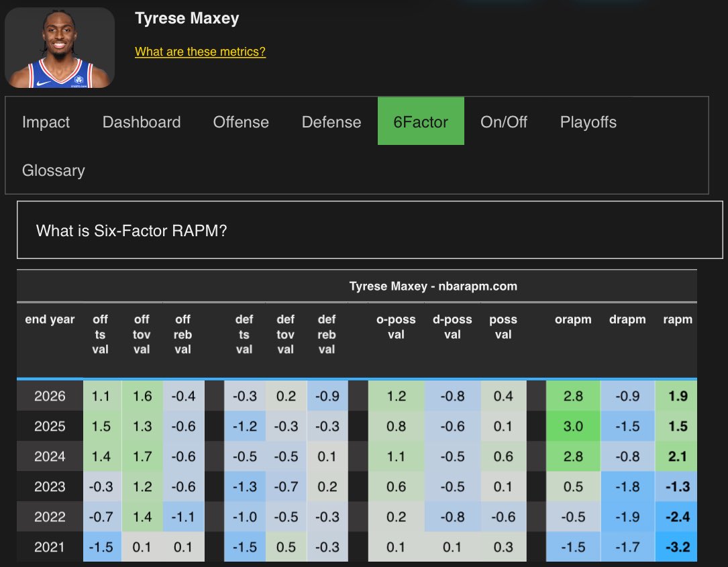Click the -0.6 poss val cell for 2022

pyautogui.click(x=503, y=517)
